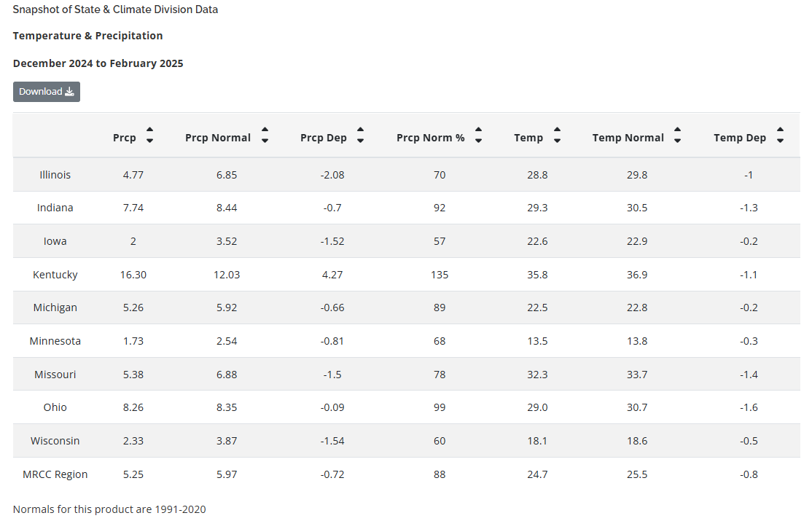Click the download arrow icon
This screenshot has width=812, height=521.
tap(70, 92)
